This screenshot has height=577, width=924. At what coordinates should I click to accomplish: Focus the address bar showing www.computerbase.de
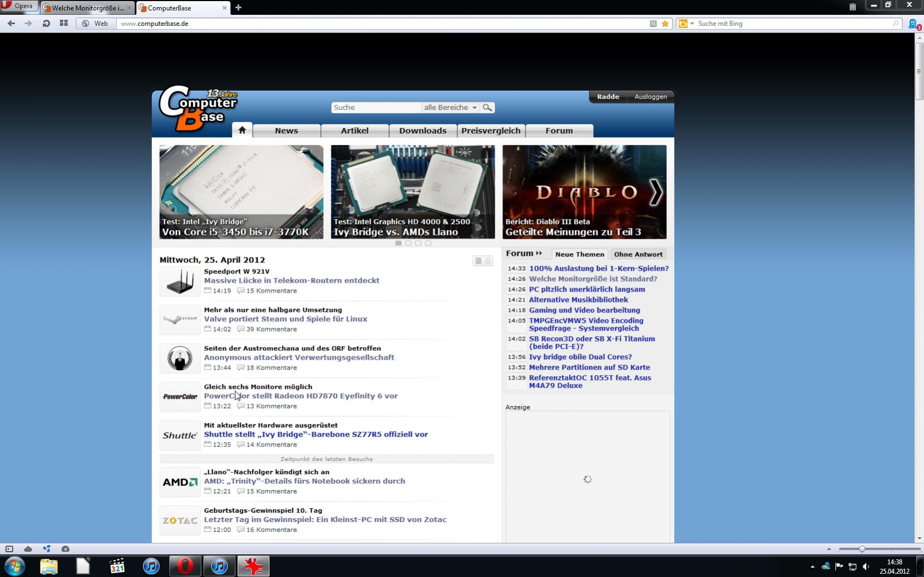pyautogui.click(x=382, y=24)
